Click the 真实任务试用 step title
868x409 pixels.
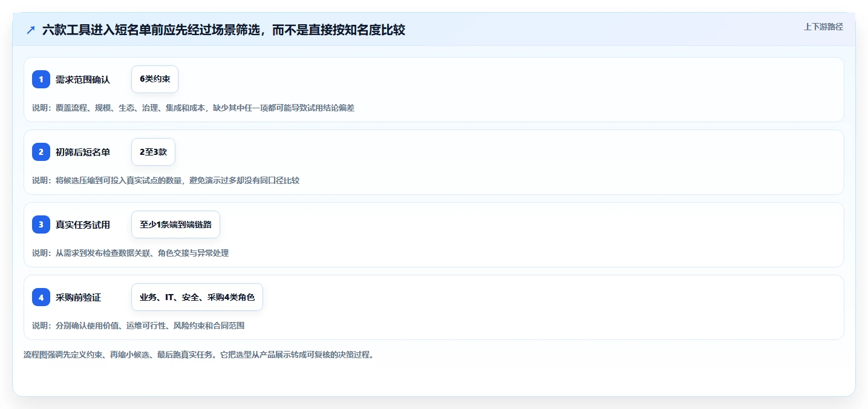click(83, 224)
